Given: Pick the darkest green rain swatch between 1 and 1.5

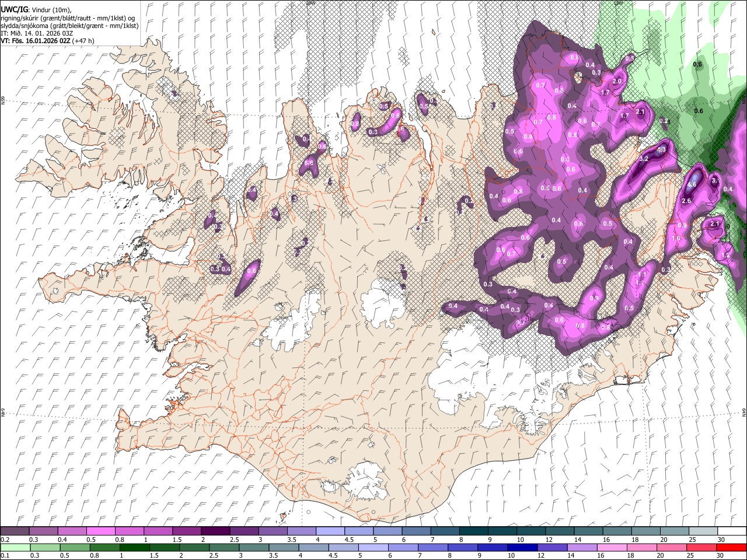Looking at the screenshot, I should point(135,547).
